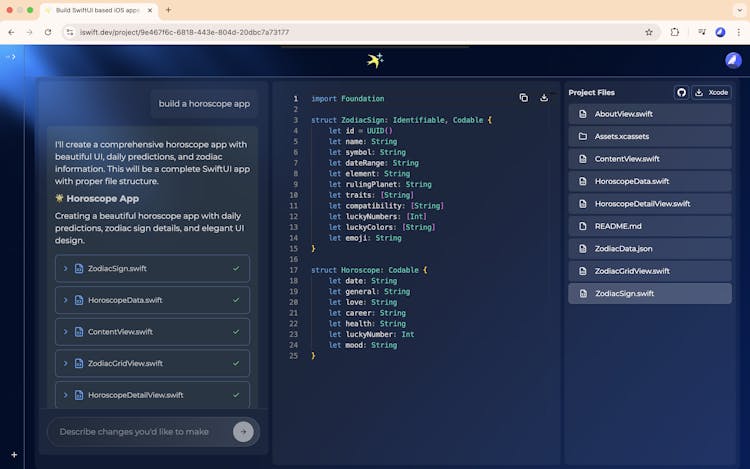
Task: Open the media control icon in toolbar
Action: [x=702, y=32]
